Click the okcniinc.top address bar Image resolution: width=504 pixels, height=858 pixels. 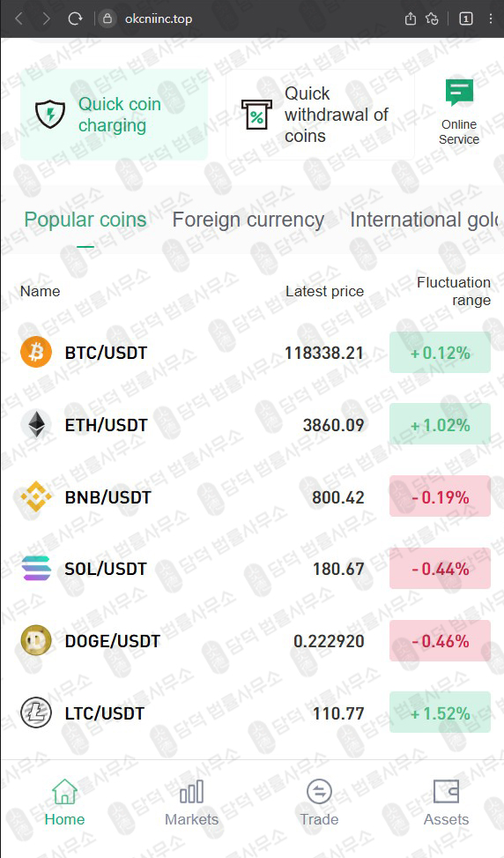pyautogui.click(x=159, y=19)
